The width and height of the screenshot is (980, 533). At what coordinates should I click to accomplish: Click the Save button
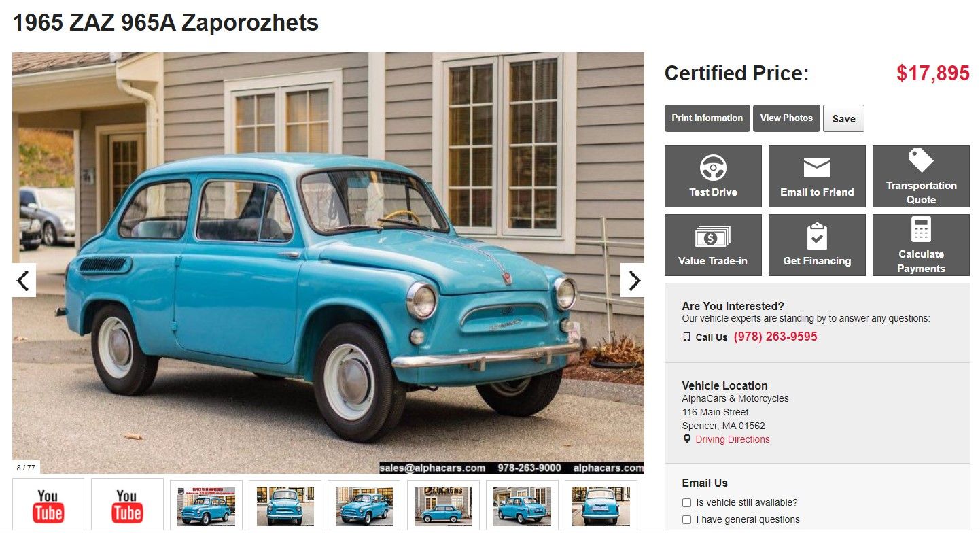tap(843, 118)
